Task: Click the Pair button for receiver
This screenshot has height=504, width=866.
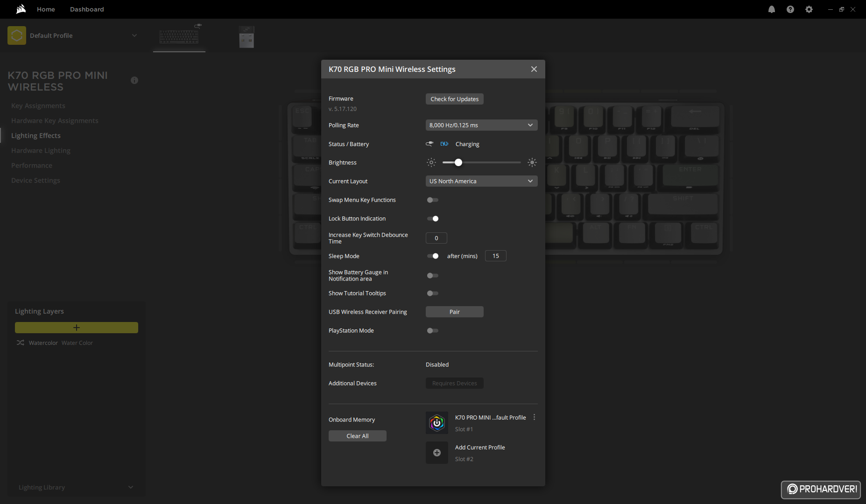Action: point(455,312)
